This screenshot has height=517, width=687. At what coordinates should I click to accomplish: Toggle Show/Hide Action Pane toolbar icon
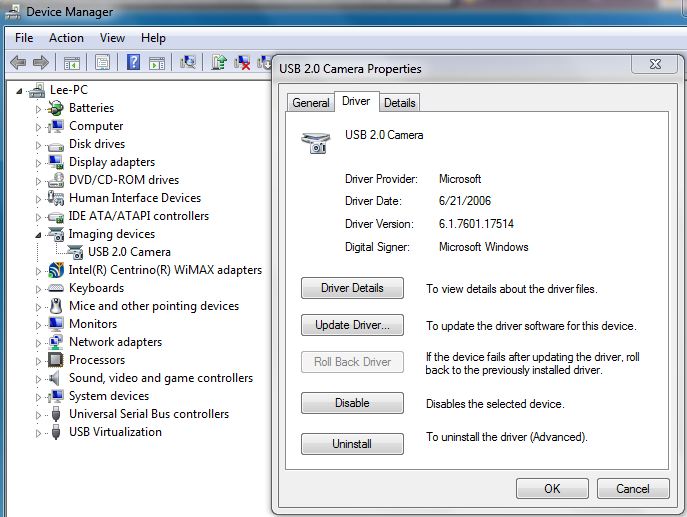click(x=157, y=63)
